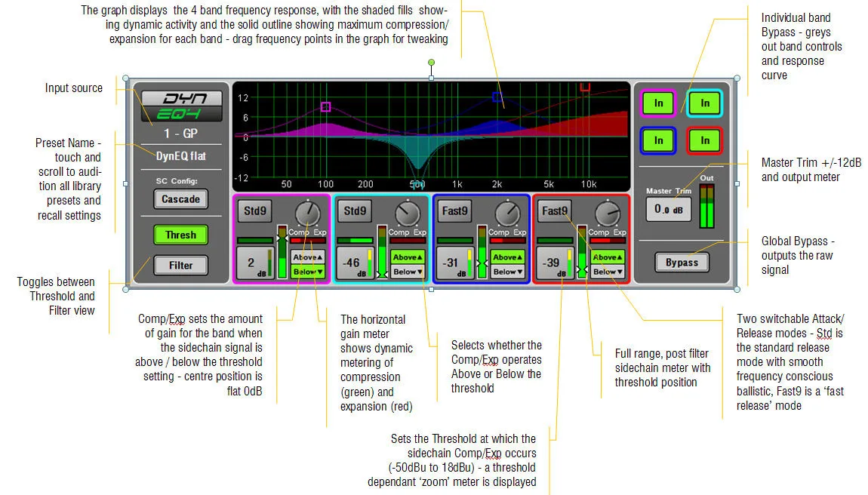Click the Cascade SC Config button
The image size is (868, 495).
point(180,199)
